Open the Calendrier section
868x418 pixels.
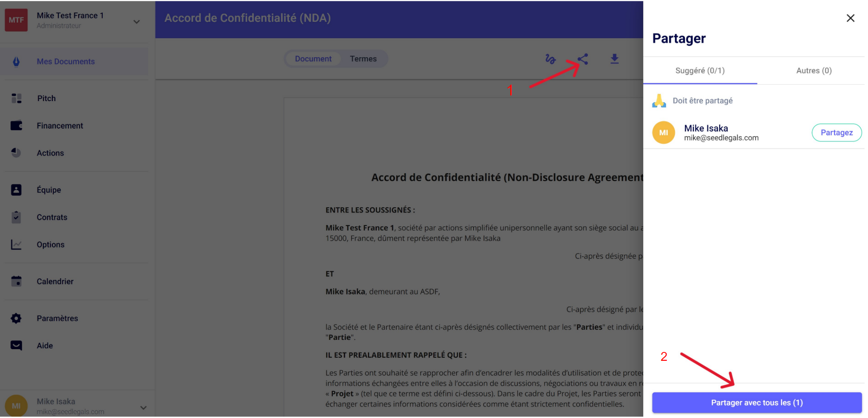point(55,281)
